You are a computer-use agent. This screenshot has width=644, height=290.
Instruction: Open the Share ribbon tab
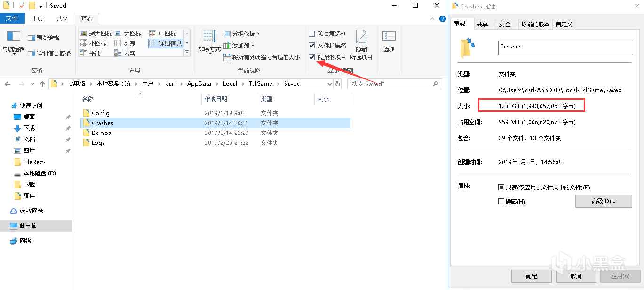[62, 18]
